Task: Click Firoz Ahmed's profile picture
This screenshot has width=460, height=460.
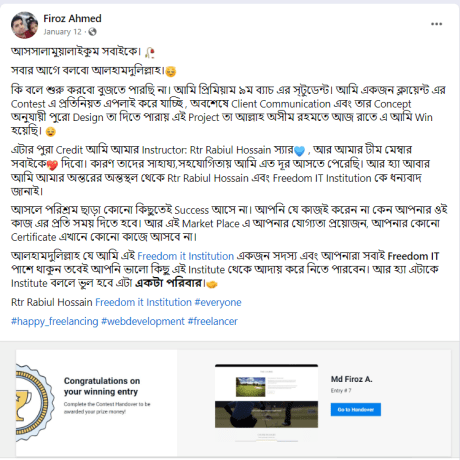Action: 24,25
